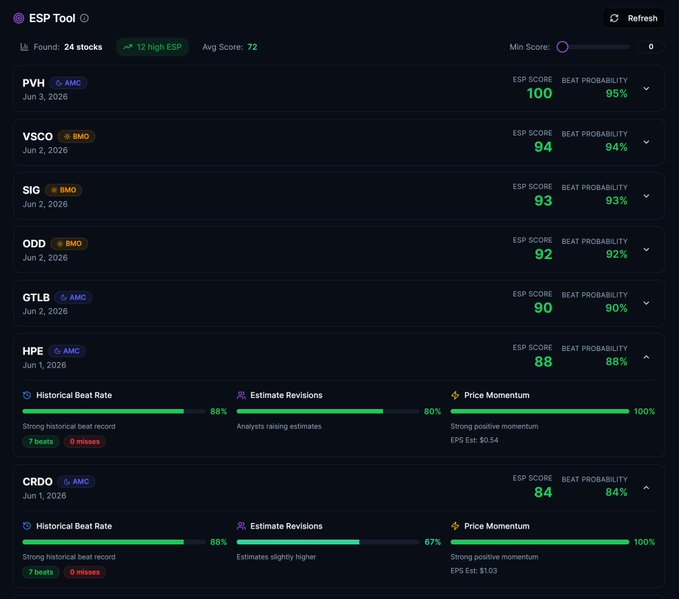Viewport: 679px width, 599px height.
Task: Click the EPS Est: $0.54 text
Action: (474, 440)
